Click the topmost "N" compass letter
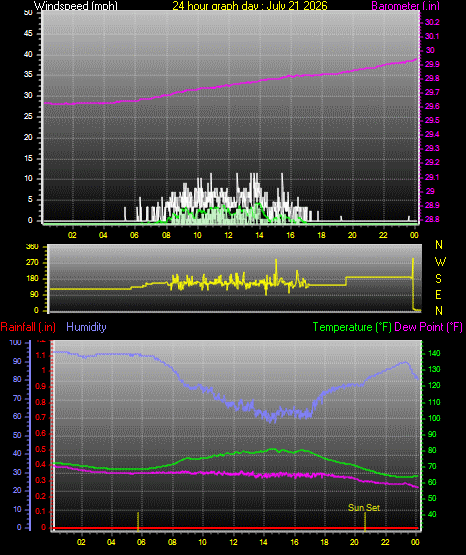Image resolution: width=466 pixels, height=555 pixels. point(439,245)
